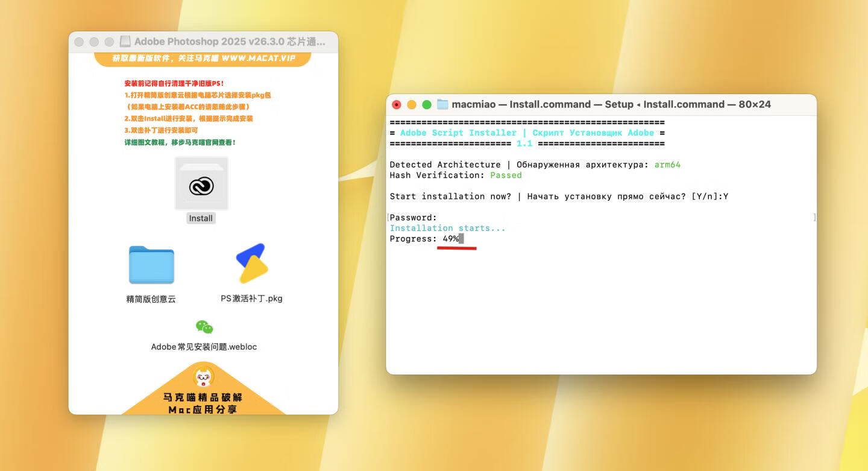
Task: Click instruction step 3 about 补丁 installation
Action: (161, 130)
